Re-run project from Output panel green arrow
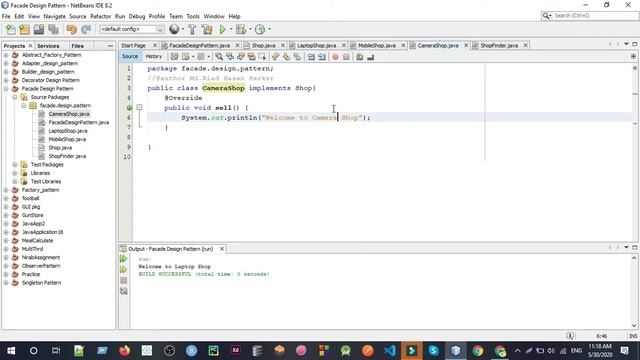Image resolution: width=640 pixels, height=360 pixels. click(x=124, y=259)
